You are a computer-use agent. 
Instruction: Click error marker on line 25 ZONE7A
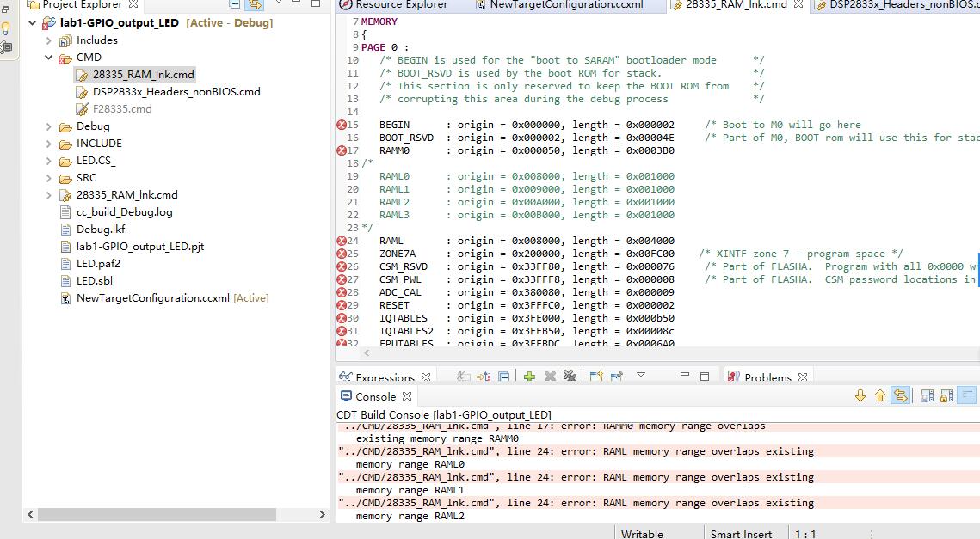342,254
